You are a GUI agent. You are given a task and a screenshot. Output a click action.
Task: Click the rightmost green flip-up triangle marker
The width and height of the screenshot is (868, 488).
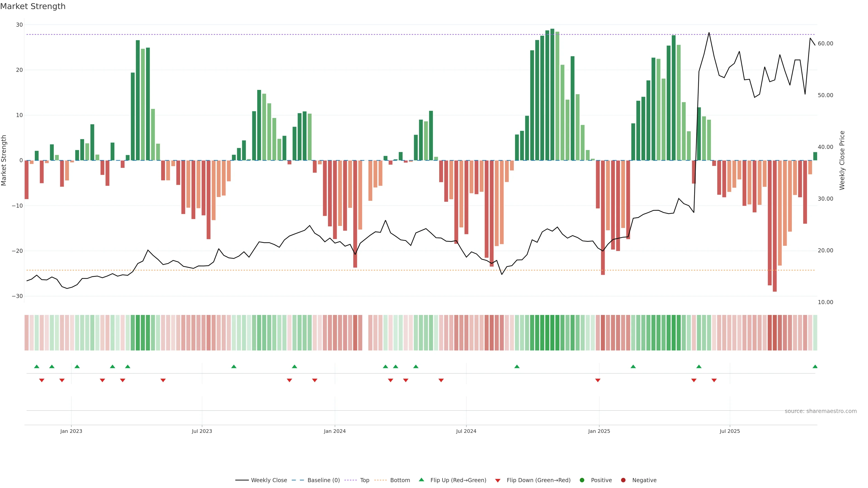(x=815, y=366)
